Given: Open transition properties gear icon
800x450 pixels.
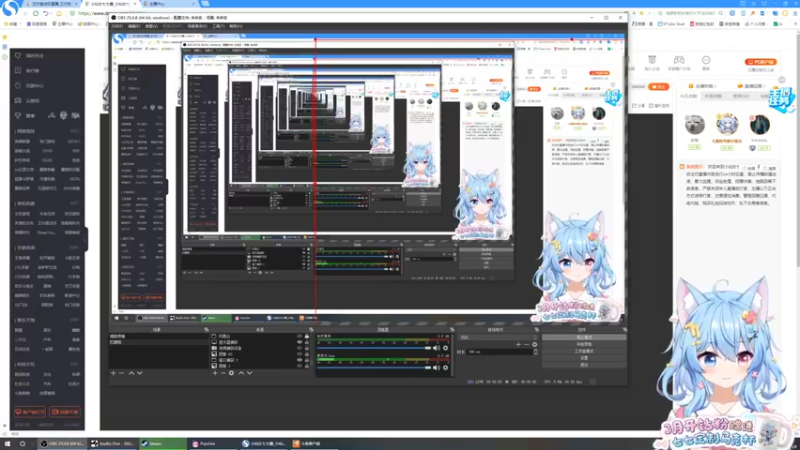Looking at the screenshot, I should click(535, 344).
